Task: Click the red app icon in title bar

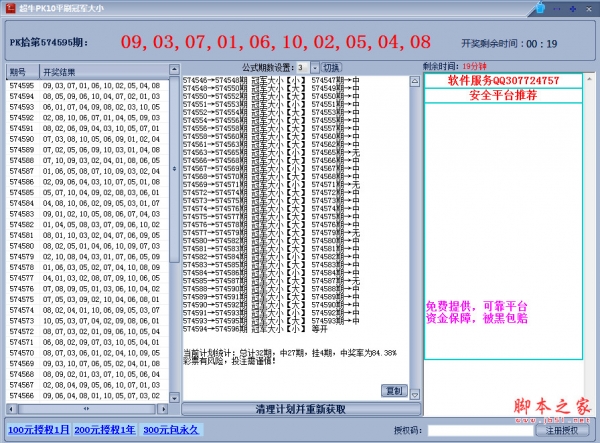Action: coord(10,8)
